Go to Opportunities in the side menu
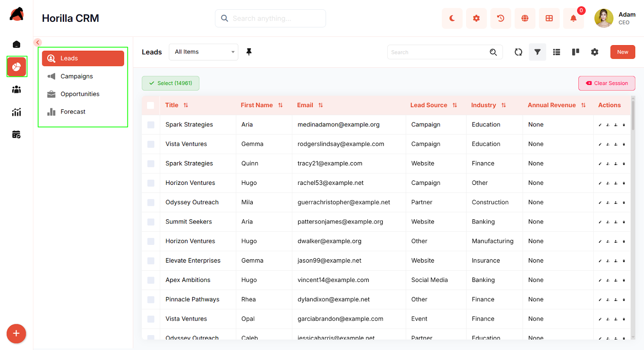Screen dimensions: 644x350 pos(80,94)
